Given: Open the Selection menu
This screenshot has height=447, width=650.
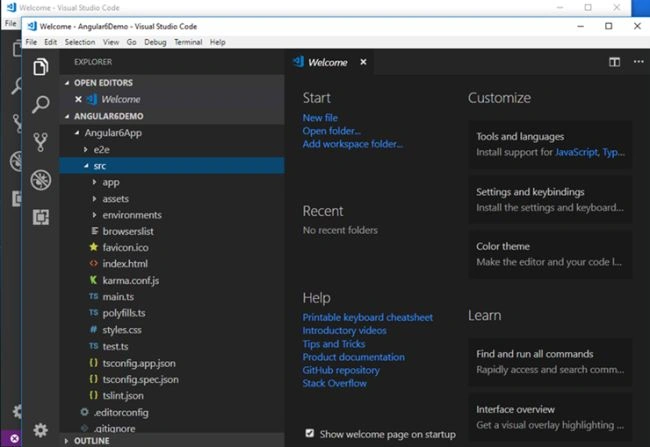Looking at the screenshot, I should (x=80, y=42).
